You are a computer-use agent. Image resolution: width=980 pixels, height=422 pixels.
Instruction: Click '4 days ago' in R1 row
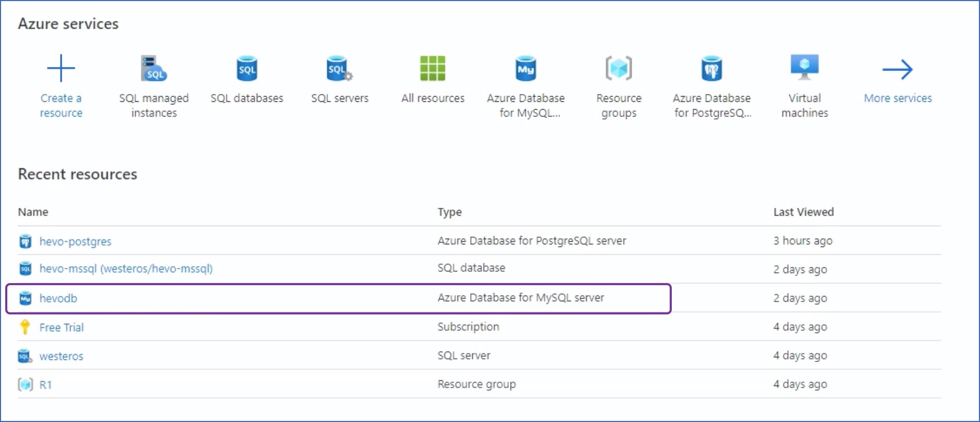[800, 384]
